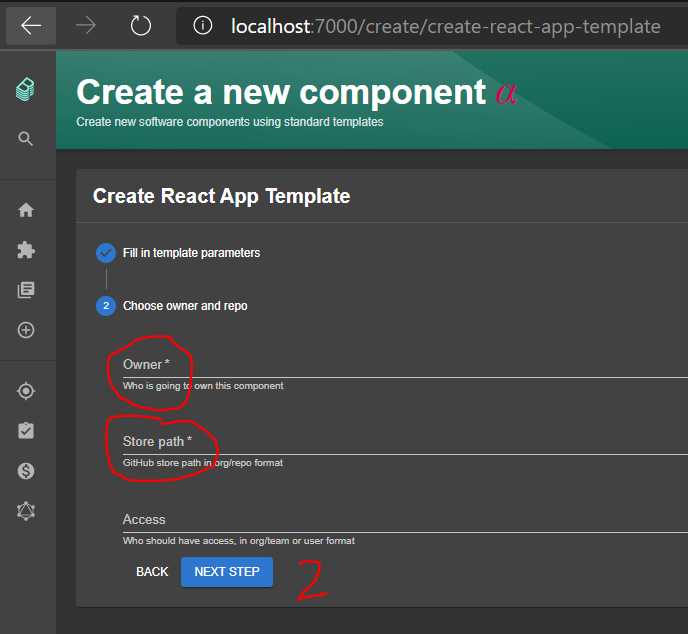Focus the Owner input field

coord(405,365)
